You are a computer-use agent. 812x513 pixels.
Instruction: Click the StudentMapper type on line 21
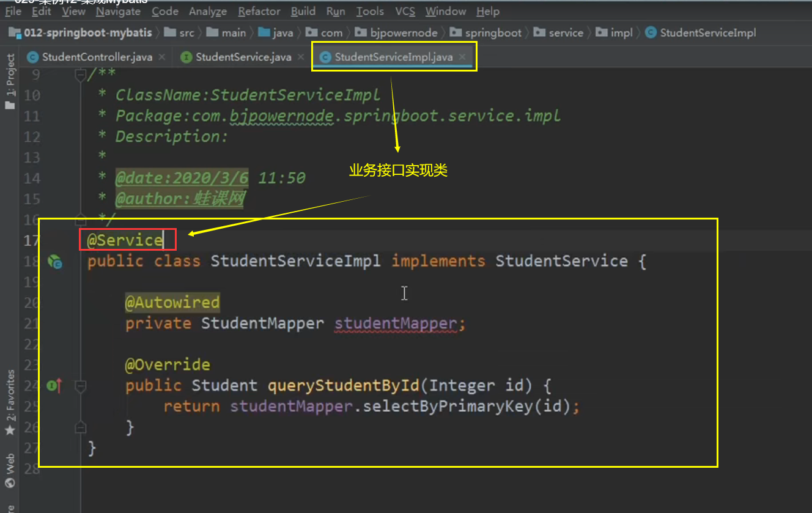click(263, 323)
